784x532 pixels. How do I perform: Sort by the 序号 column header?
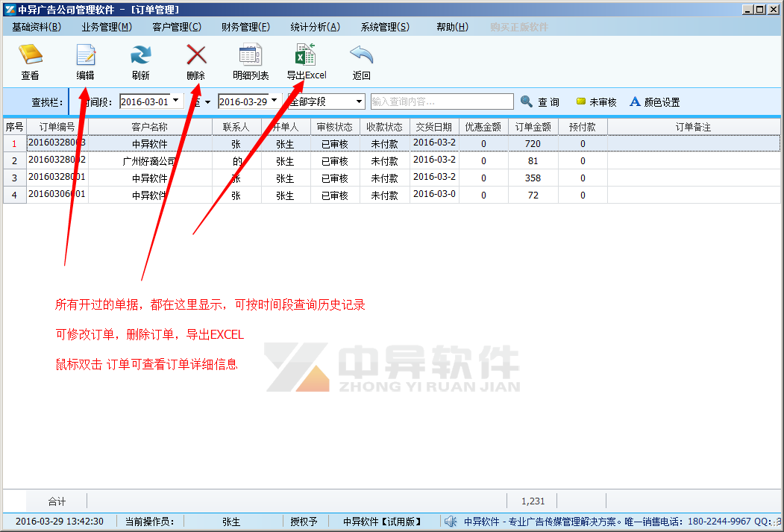tap(14, 127)
